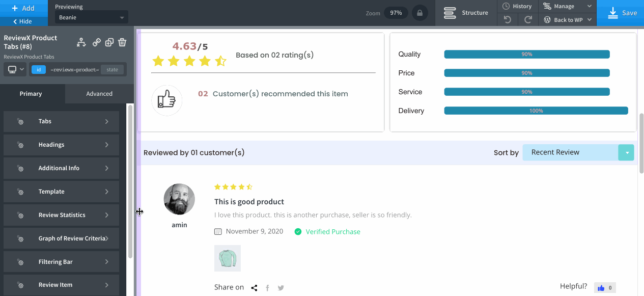644x296 pixels.
Task: Switch to the Advanced tab
Action: coord(99,94)
